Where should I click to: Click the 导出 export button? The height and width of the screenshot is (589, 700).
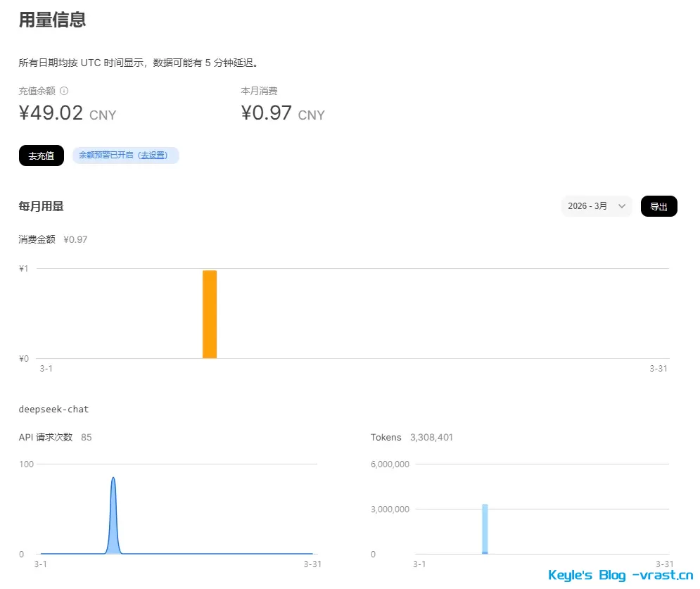(658, 205)
